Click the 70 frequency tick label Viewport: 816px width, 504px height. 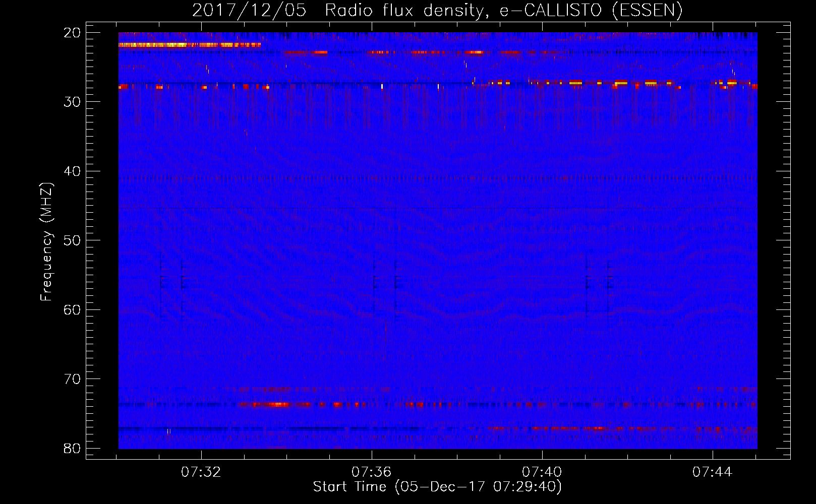click(73, 379)
